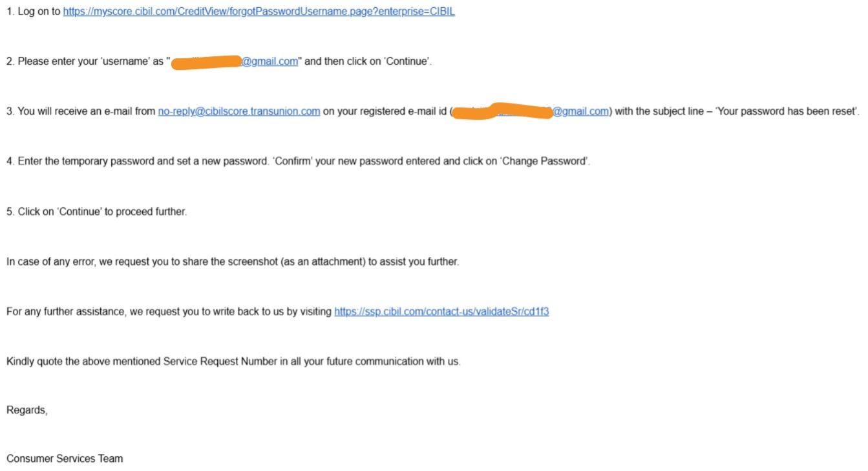Open the myscore.cibil.com forgot password link
Image resolution: width=868 pixels, height=471 pixels.
point(259,12)
